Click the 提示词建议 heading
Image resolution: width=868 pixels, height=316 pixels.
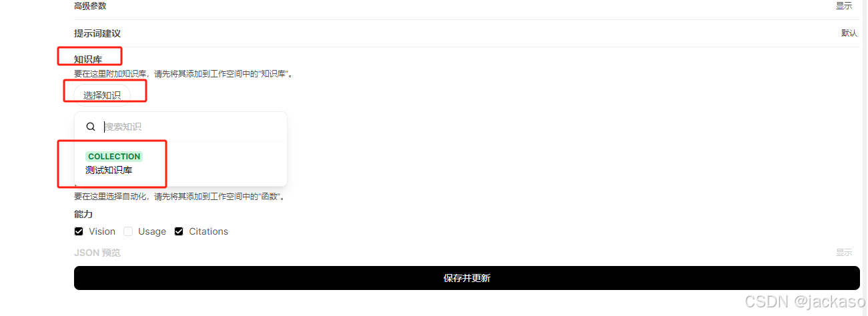pyautogui.click(x=97, y=33)
